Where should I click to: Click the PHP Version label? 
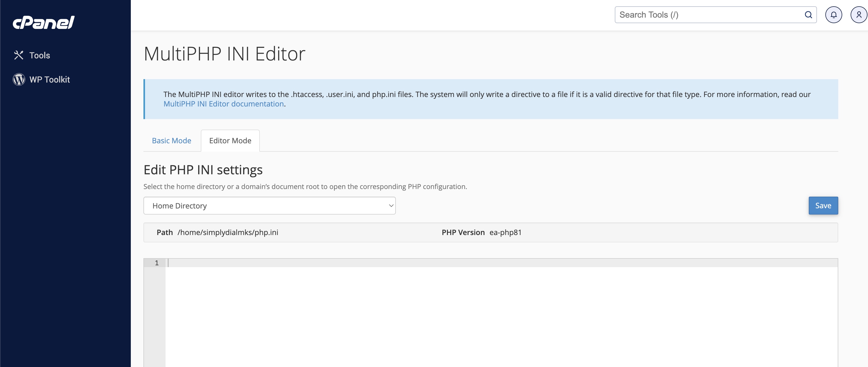tap(463, 233)
